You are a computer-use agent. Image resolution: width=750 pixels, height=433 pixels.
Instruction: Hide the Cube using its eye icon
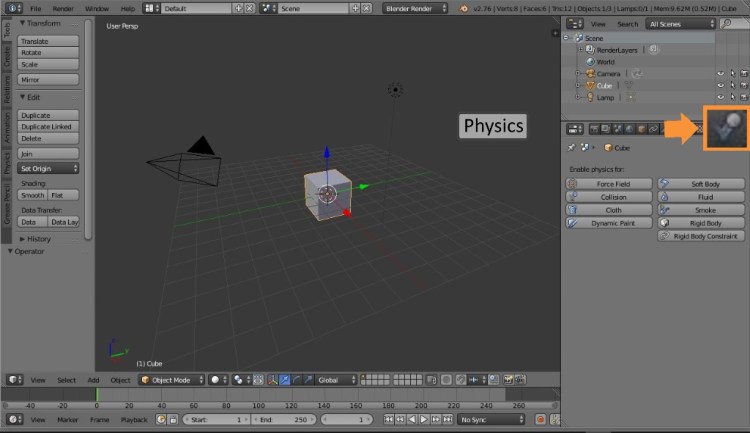click(x=720, y=85)
